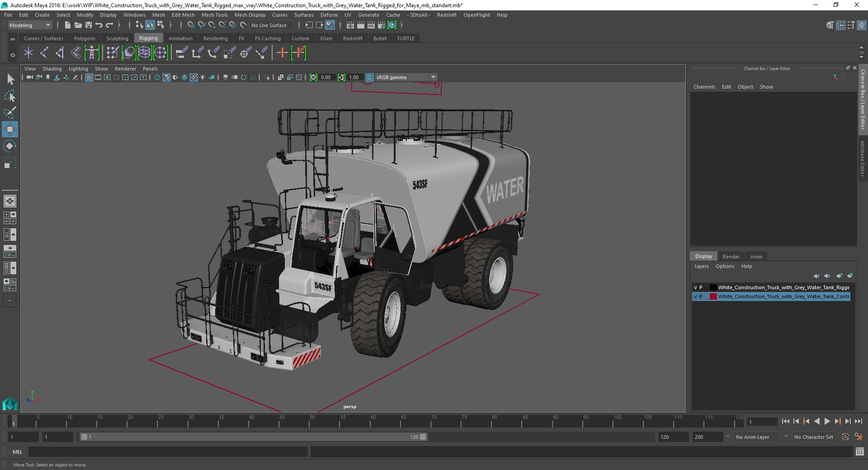Click the Rigged layer black color swatch
This screenshot has height=470, width=868.
(x=713, y=287)
